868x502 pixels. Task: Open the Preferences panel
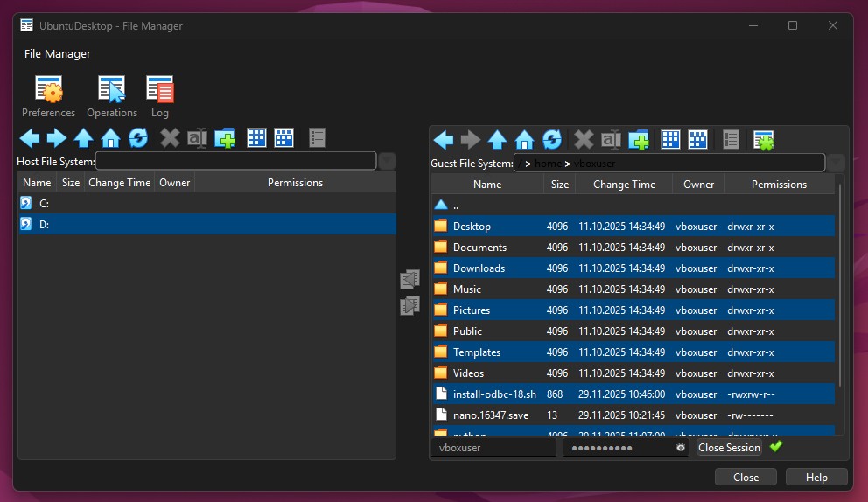[48, 96]
